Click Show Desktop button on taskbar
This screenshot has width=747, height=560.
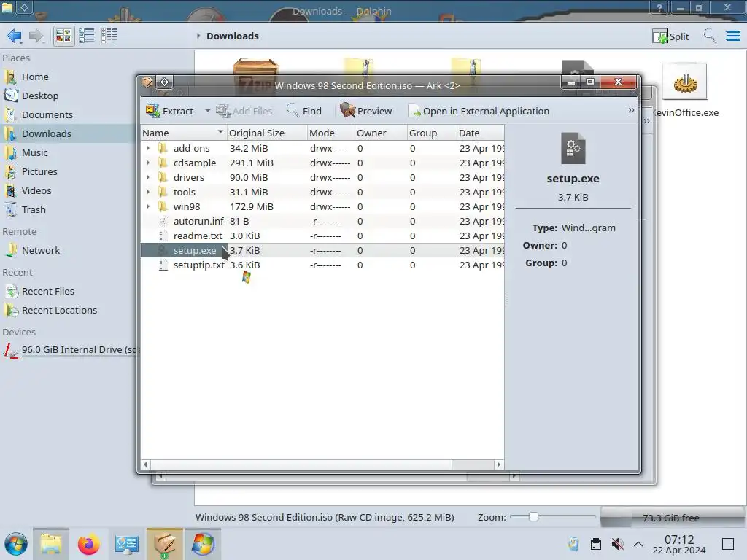728,544
